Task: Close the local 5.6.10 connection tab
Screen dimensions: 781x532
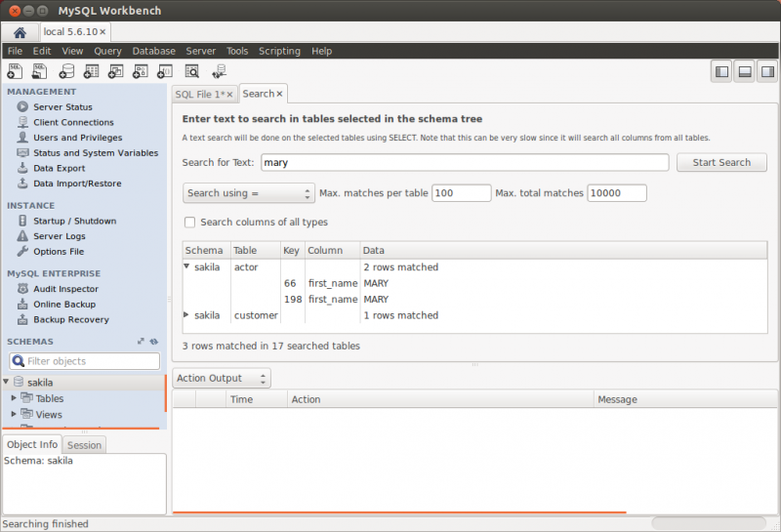Action: (103, 32)
